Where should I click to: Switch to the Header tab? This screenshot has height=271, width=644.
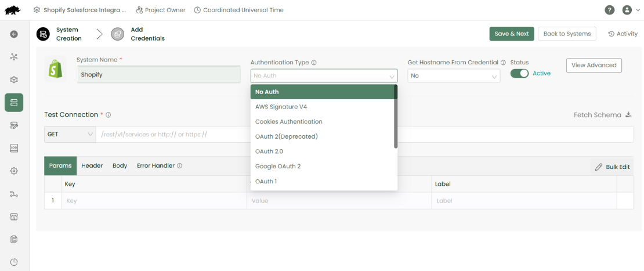92,166
